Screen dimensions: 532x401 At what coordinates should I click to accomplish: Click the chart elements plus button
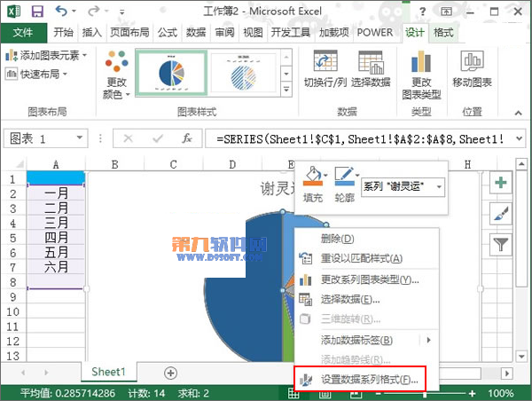click(x=501, y=183)
